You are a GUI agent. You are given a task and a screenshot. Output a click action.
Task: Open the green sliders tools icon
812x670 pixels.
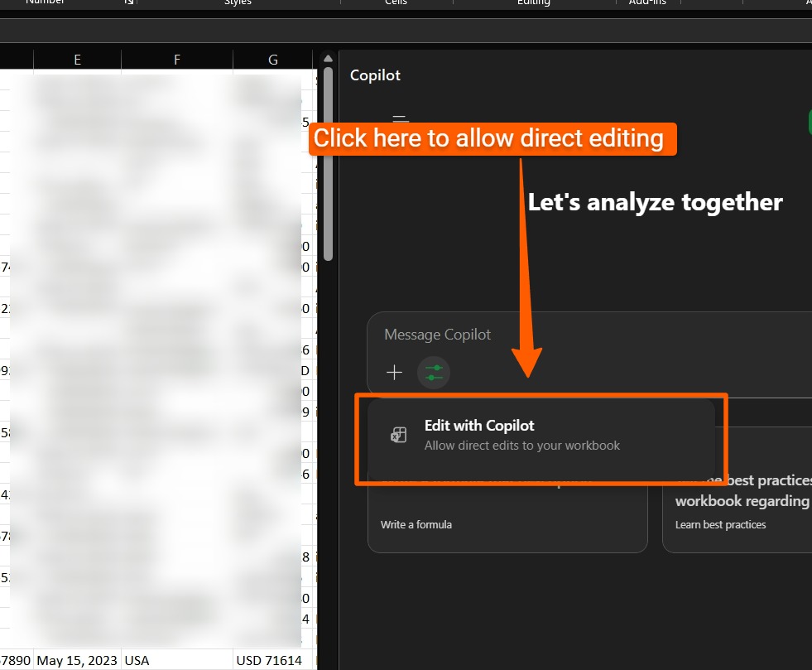(434, 372)
